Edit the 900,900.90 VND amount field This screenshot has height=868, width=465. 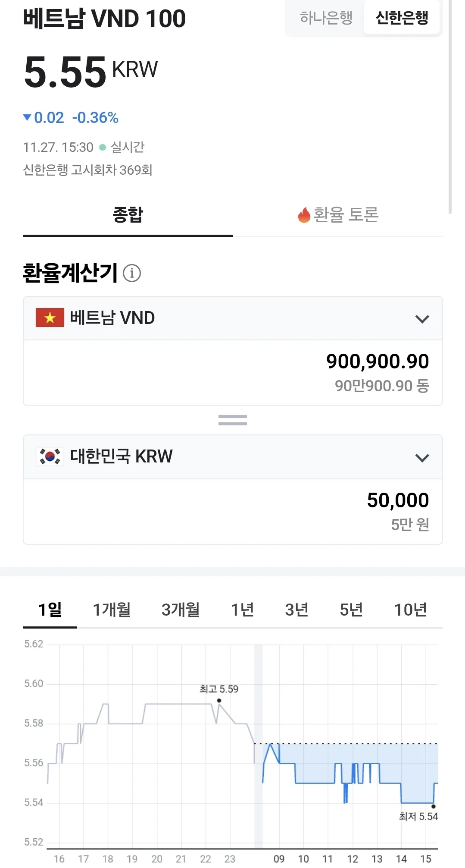coord(233,373)
